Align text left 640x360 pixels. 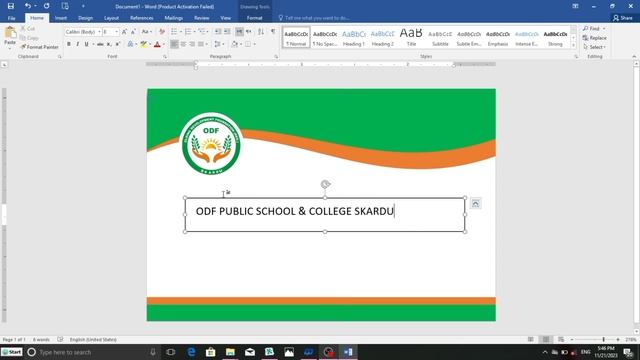[x=174, y=44]
